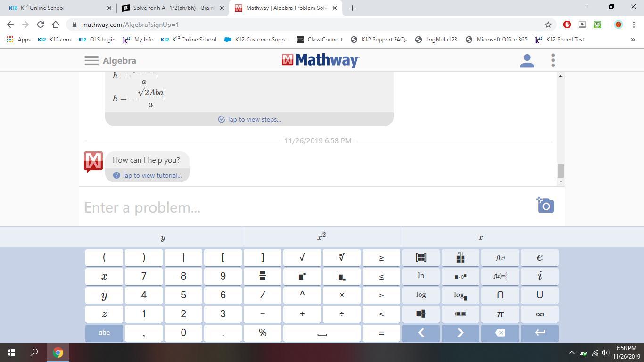Select the y variable suggestion
Viewport: 644px width, 362px height.
[163, 237]
